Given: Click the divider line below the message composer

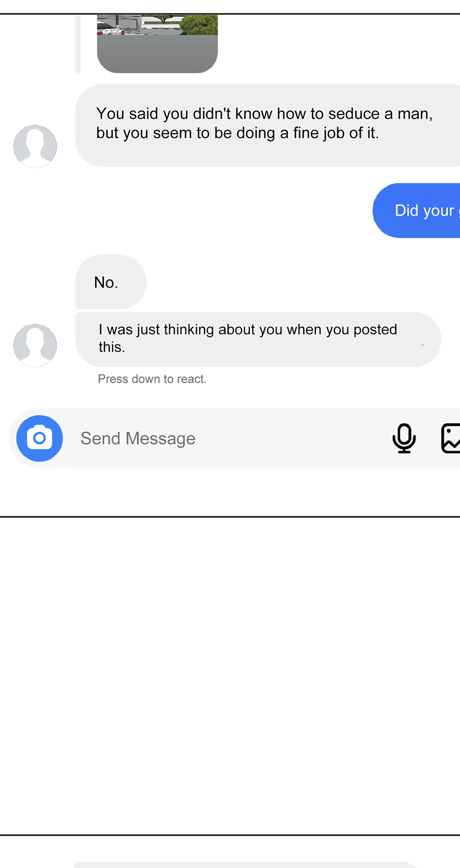Looking at the screenshot, I should click(x=230, y=516).
